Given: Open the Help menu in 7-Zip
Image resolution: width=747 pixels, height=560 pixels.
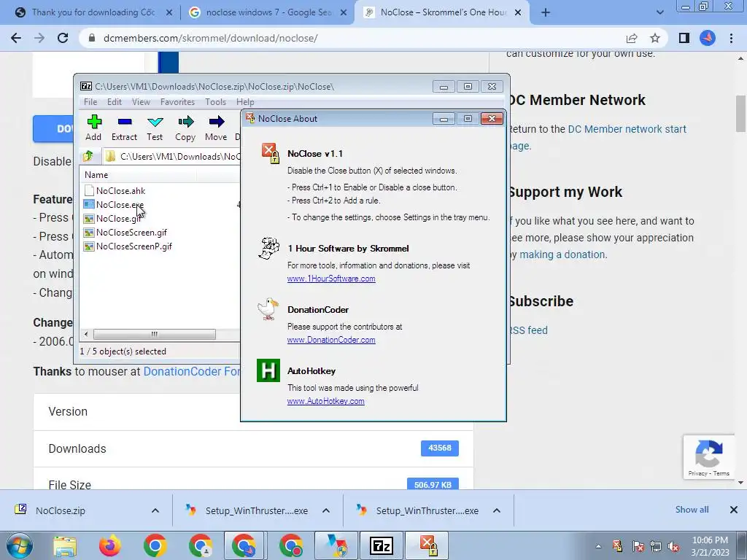Looking at the screenshot, I should coord(245,102).
